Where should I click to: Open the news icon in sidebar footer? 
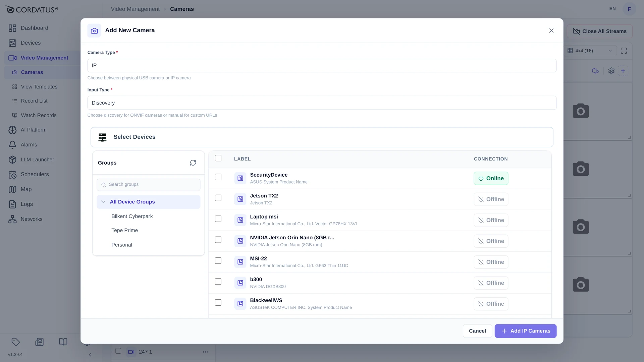40,342
